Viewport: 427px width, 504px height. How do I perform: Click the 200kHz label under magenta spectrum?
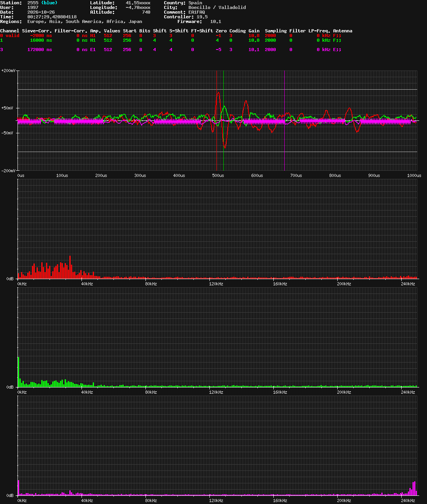tap(344, 500)
